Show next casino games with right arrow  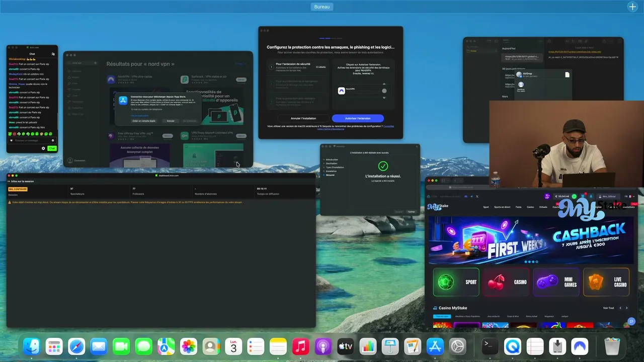pyautogui.click(x=626, y=308)
